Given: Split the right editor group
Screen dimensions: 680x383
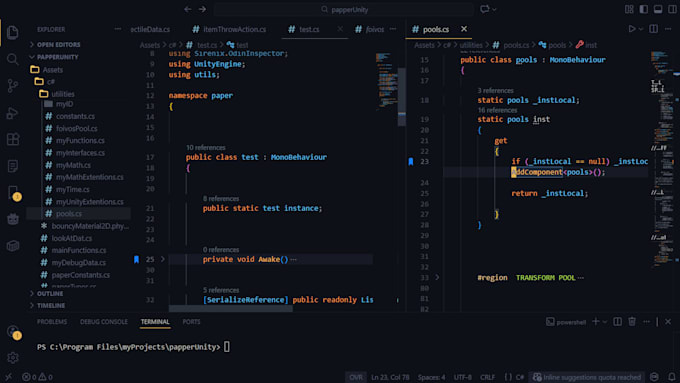Looking at the screenshot, I should 654,29.
